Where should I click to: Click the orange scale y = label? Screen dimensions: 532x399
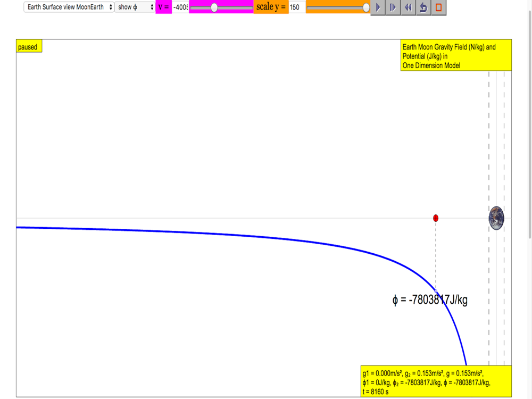tap(271, 7)
